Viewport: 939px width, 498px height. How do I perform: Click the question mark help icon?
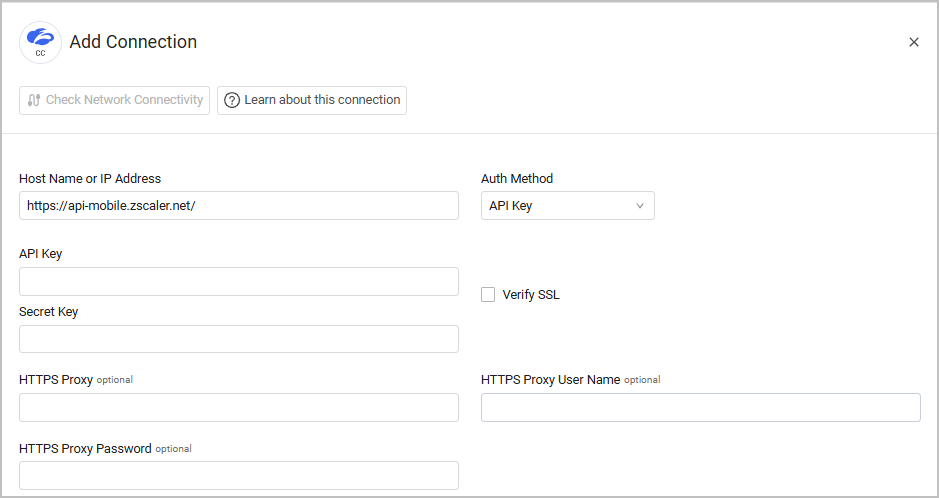[232, 100]
